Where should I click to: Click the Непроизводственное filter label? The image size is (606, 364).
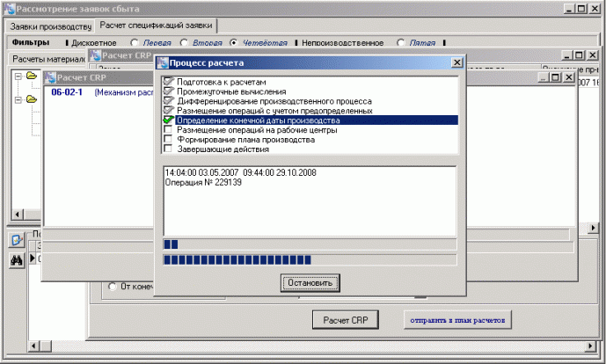point(342,43)
